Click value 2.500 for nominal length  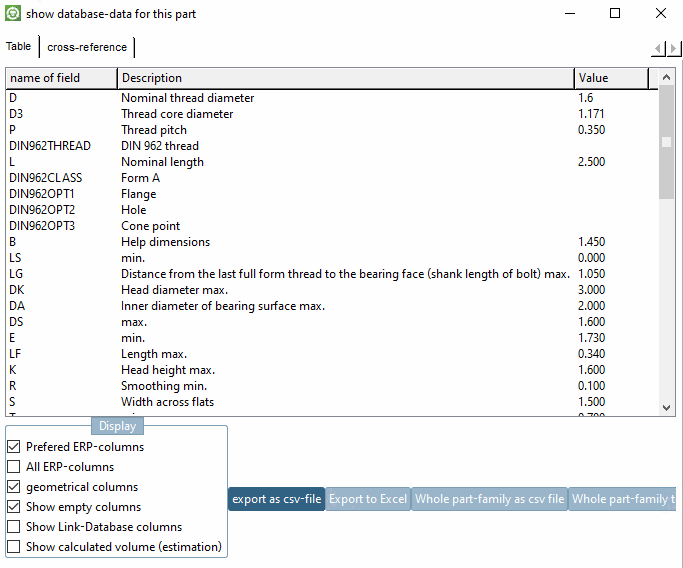(x=591, y=162)
